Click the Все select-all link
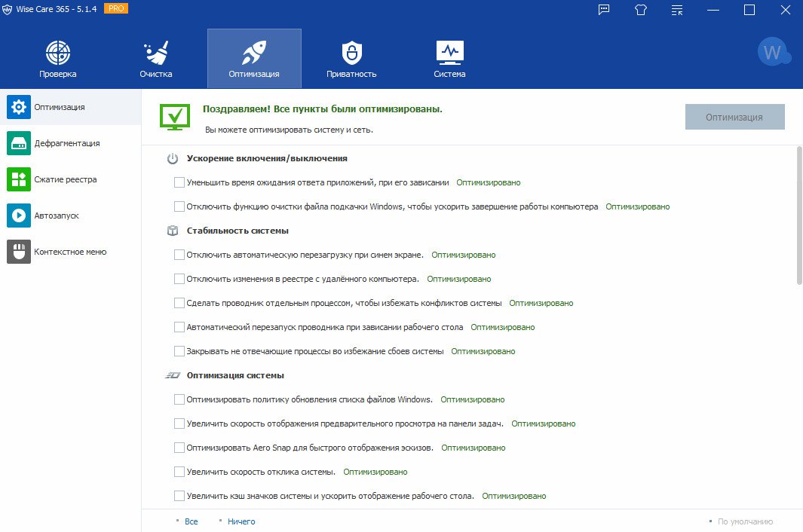 (x=191, y=521)
